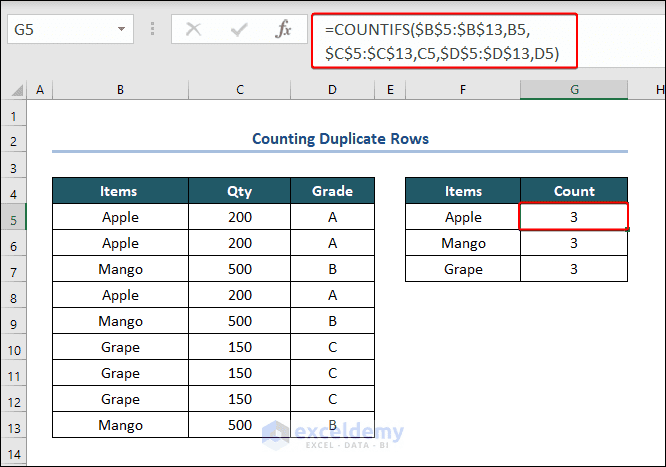Select cell D7 containing B

click(333, 269)
